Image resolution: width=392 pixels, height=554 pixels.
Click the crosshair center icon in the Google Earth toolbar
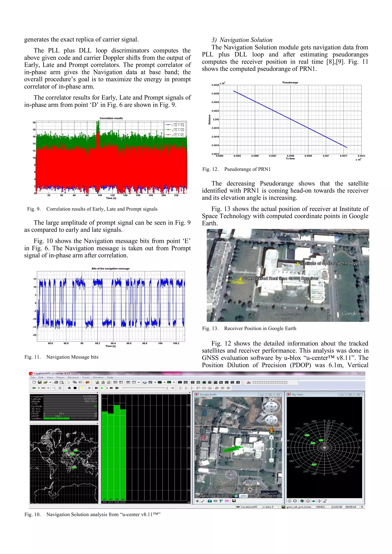point(198,501)
